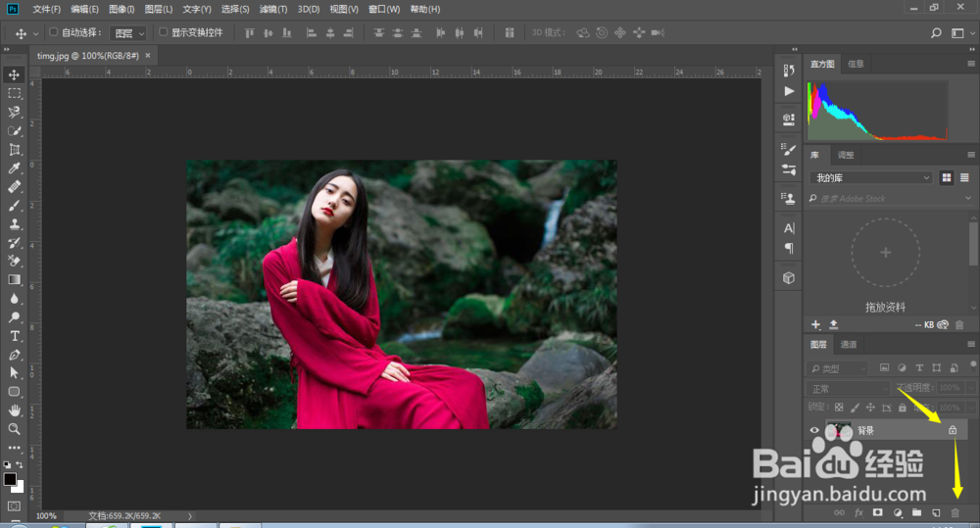
Task: Toggle lock image pixels brush icon
Action: [855, 408]
